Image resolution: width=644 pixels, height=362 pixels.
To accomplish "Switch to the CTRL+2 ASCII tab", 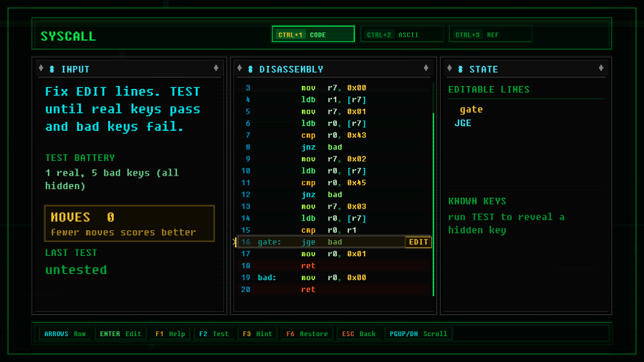I will (402, 34).
